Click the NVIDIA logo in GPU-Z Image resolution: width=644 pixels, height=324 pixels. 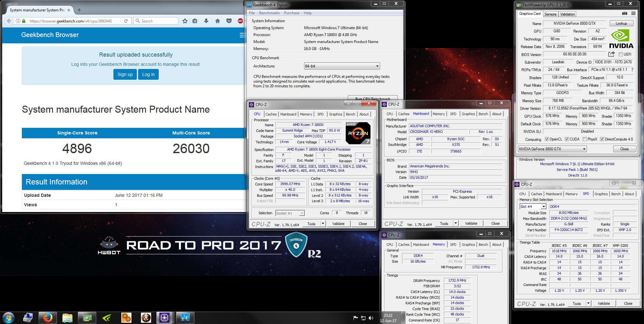tap(621, 39)
